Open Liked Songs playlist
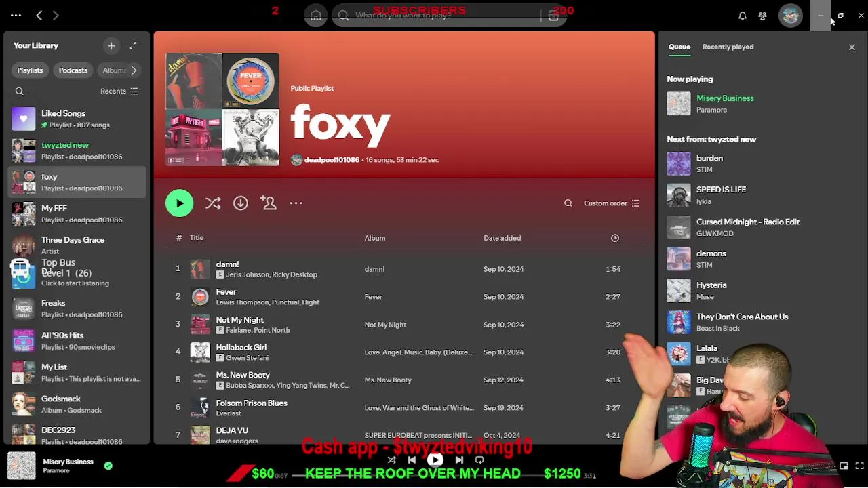 click(x=77, y=119)
